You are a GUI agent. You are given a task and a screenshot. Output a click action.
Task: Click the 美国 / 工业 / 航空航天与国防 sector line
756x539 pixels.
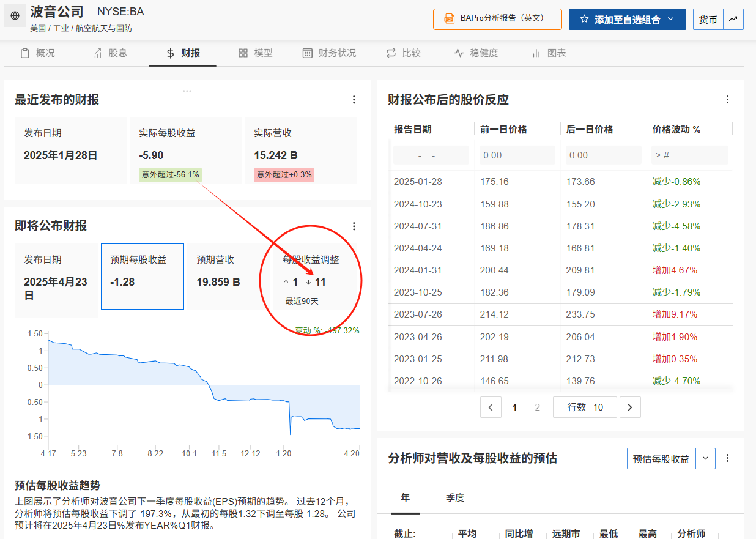(81, 28)
